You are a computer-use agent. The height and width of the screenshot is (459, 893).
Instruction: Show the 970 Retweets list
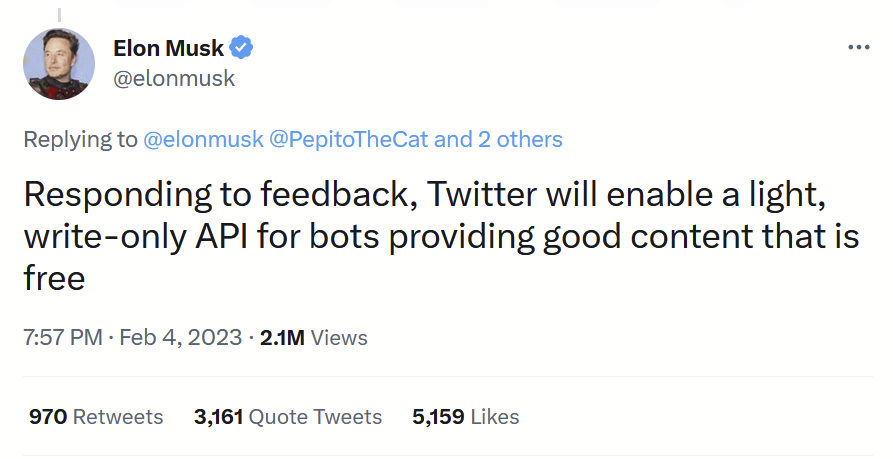(96, 417)
